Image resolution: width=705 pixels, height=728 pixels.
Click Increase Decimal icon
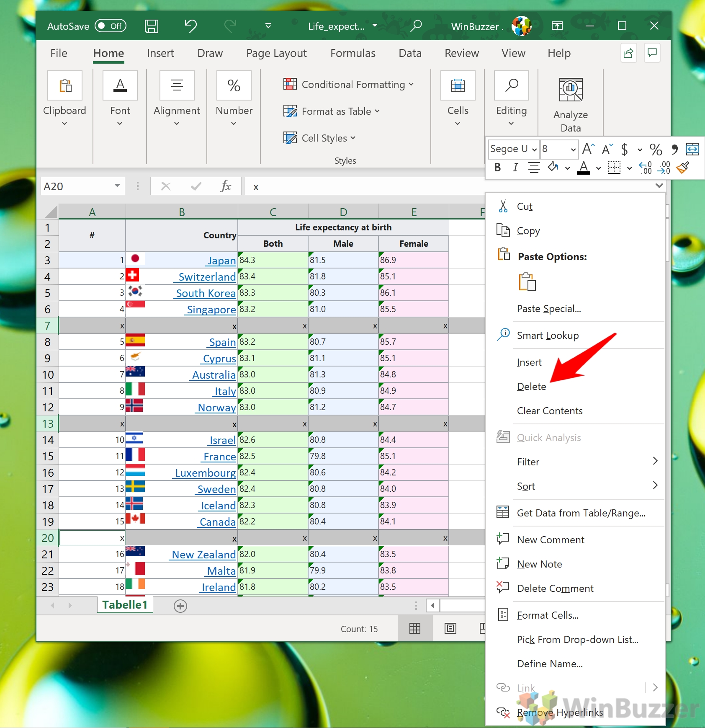click(645, 168)
